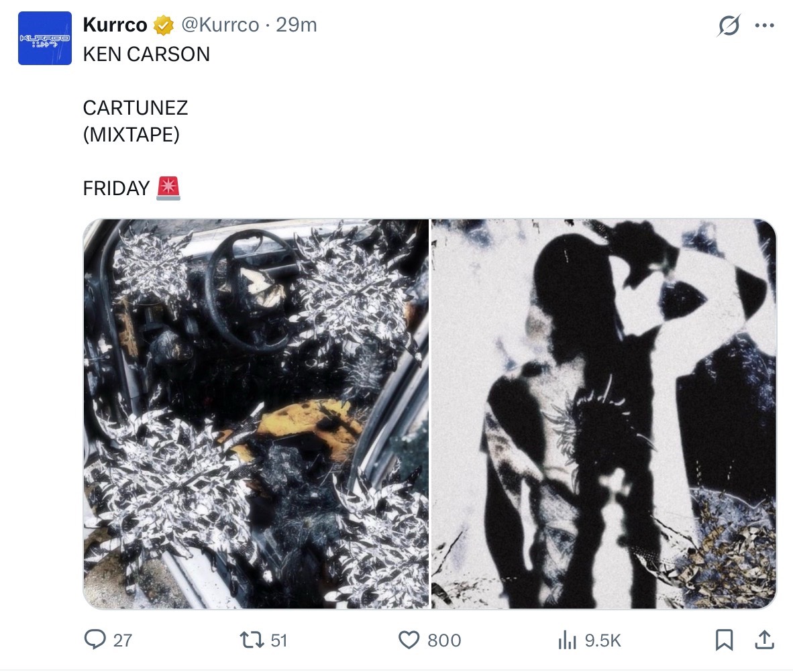This screenshot has width=793, height=672.
Task: Click the CARTUNEZ (MIXTAPE) post text
Action: pos(135,121)
